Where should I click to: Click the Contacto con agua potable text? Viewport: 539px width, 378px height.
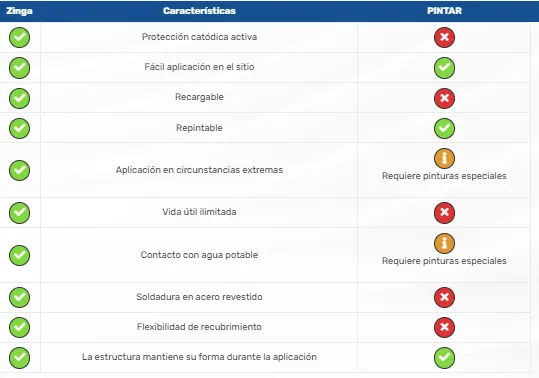click(x=199, y=255)
